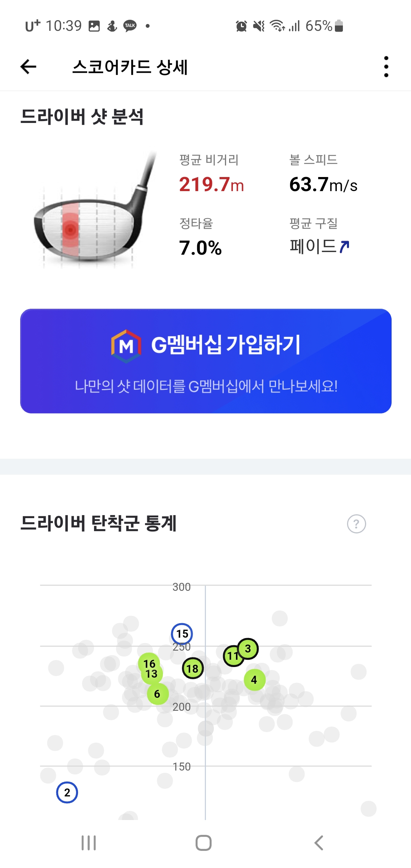The image size is (411, 868).
Task: Tap the KakaoTalk notification icon in status bar
Action: (x=130, y=26)
